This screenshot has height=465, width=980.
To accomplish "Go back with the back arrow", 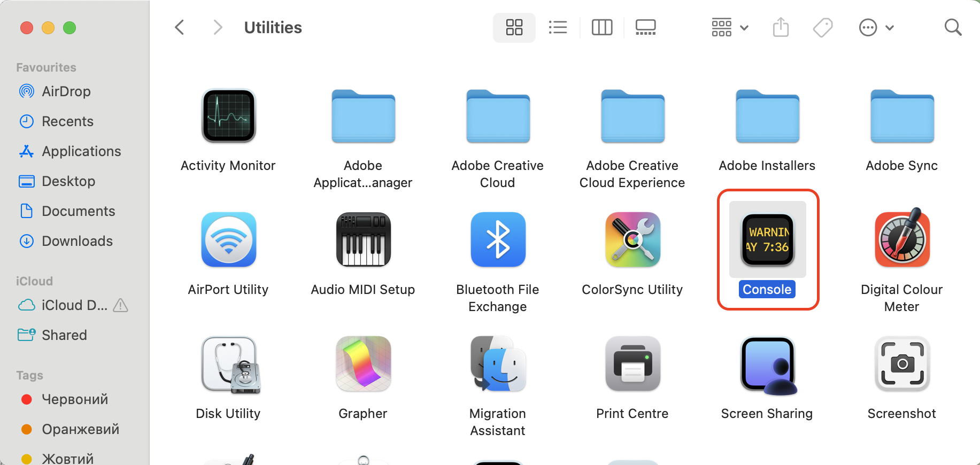I will click(180, 27).
